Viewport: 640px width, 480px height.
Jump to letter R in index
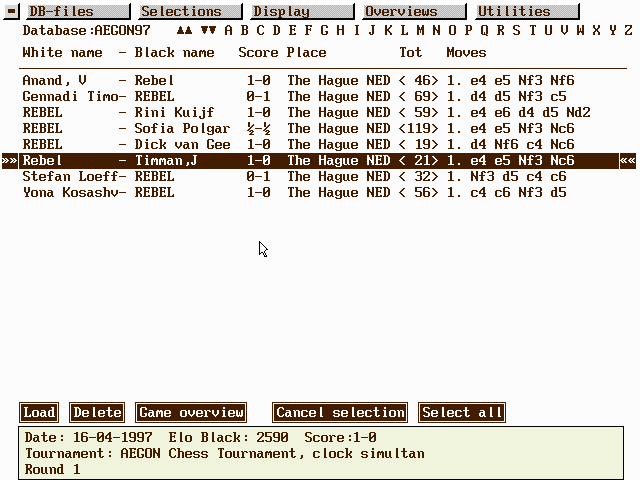click(500, 30)
